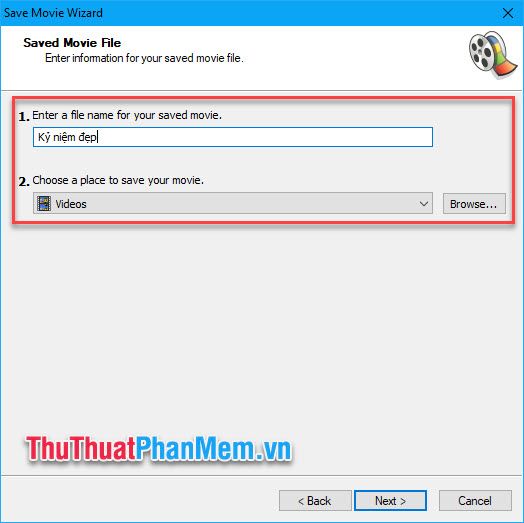Click the 'Choose a place to save' label

(118, 180)
